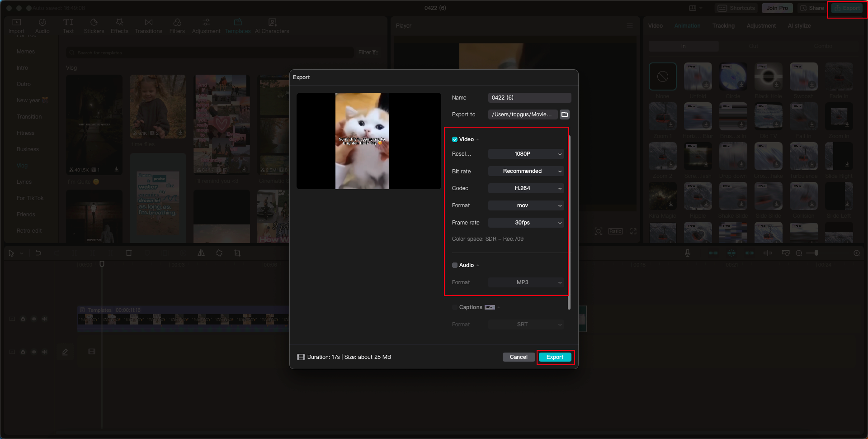Open the Effects panel
This screenshot has height=439, width=868.
(x=119, y=26)
